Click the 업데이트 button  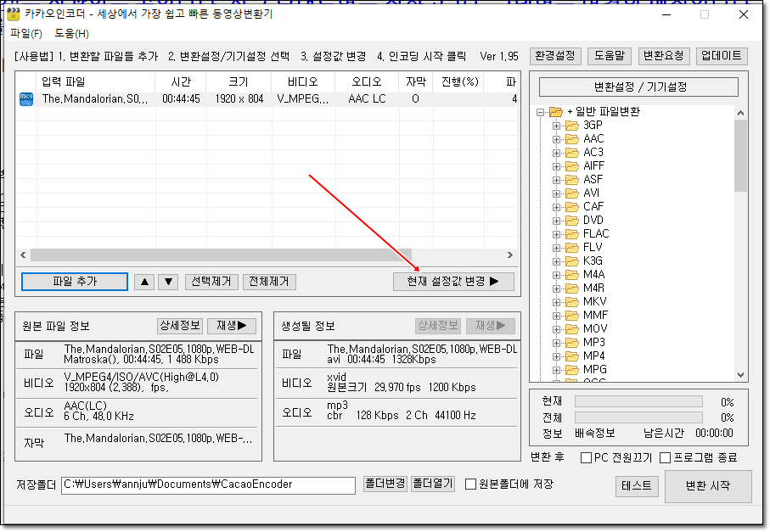[722, 56]
